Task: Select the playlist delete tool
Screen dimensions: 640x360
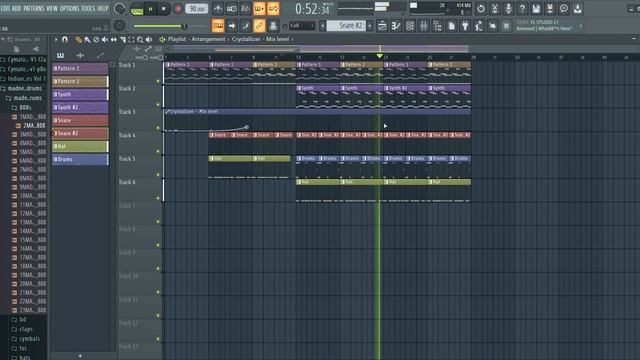Action: tap(96, 40)
